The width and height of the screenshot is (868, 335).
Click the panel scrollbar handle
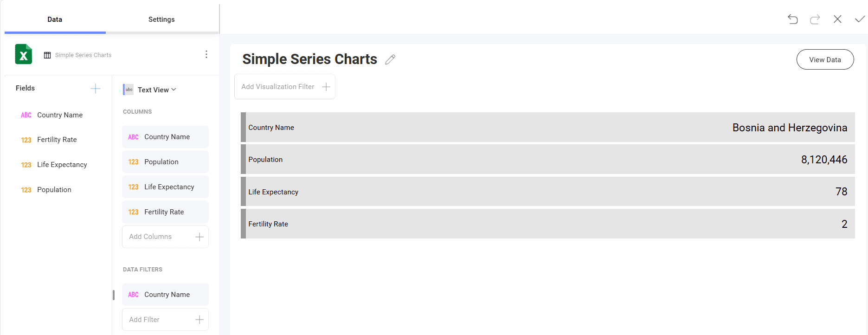[114, 295]
